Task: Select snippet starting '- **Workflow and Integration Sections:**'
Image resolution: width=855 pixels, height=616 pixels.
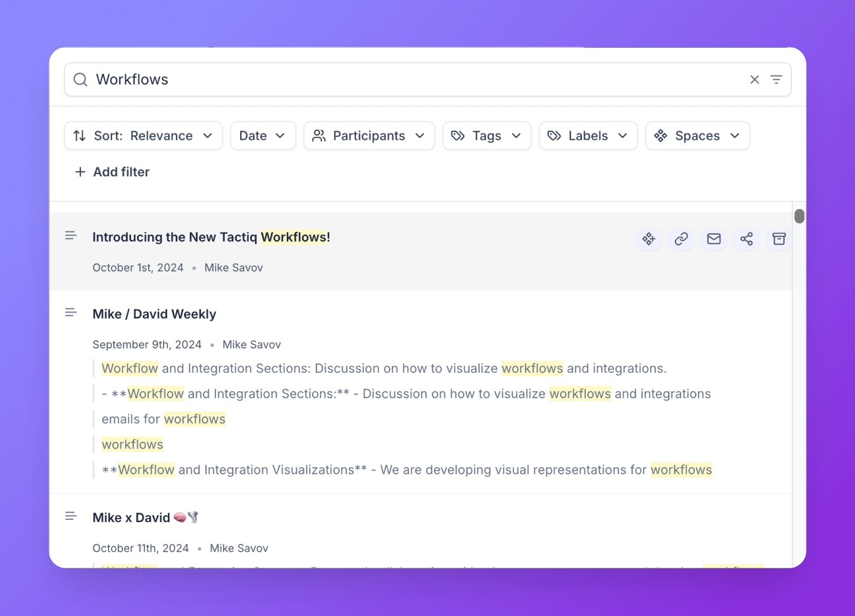Action: (x=406, y=394)
